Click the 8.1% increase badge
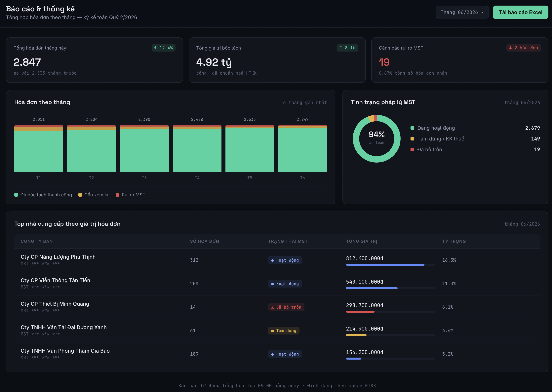Screen dimensions: 552x392 [x=347, y=48]
